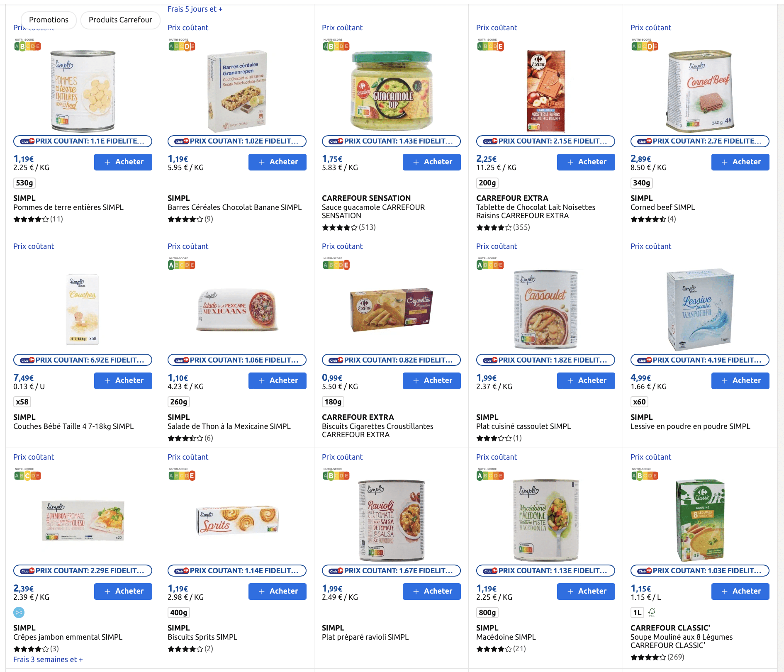Open the Couches Bébé Taille 4 product image
Screen dimensions: 784x672
click(83, 309)
